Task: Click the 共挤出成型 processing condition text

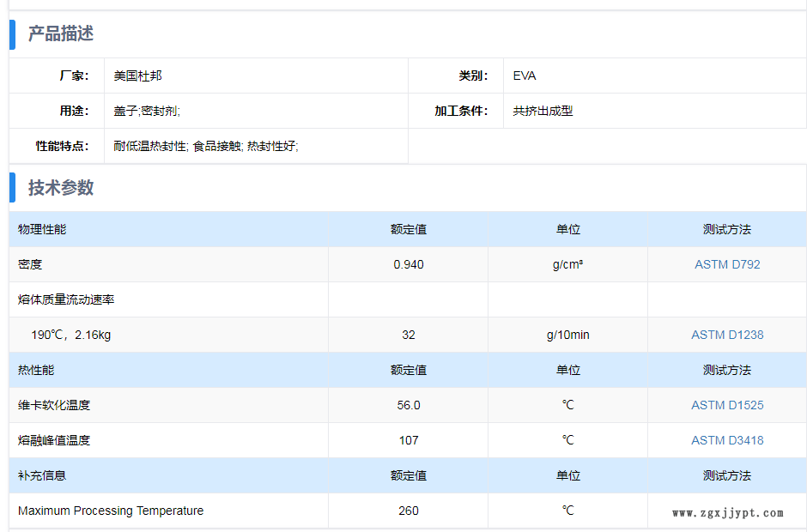Action: point(543,111)
